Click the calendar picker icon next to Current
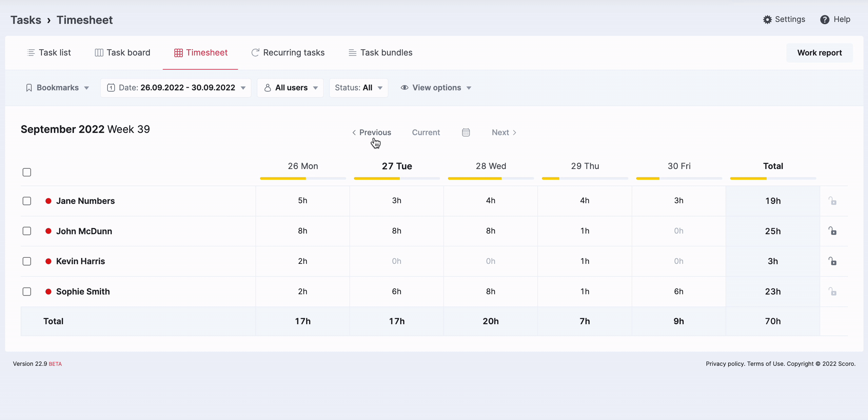The width and height of the screenshot is (868, 420). pyautogui.click(x=466, y=132)
